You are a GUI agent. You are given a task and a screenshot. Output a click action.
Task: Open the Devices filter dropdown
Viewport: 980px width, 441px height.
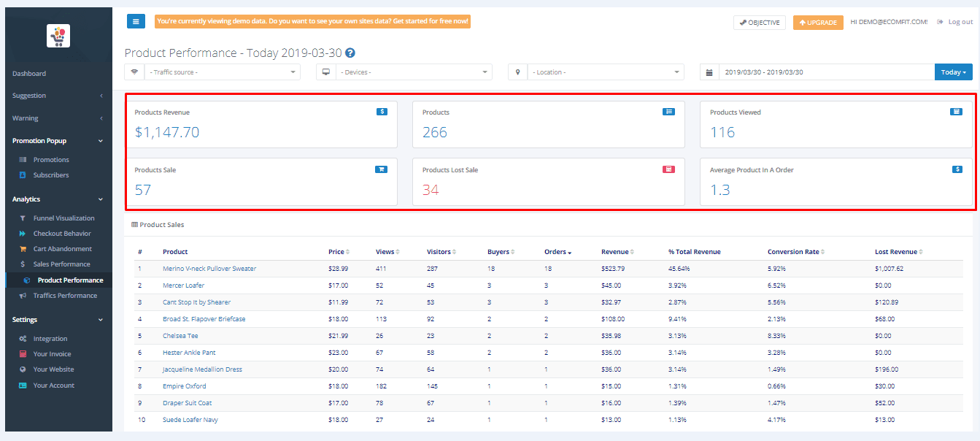tap(413, 72)
